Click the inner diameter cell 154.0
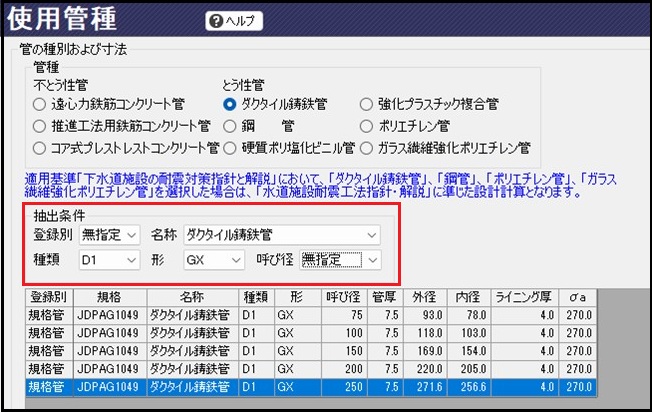The height and width of the screenshot is (412, 652). tap(469, 351)
